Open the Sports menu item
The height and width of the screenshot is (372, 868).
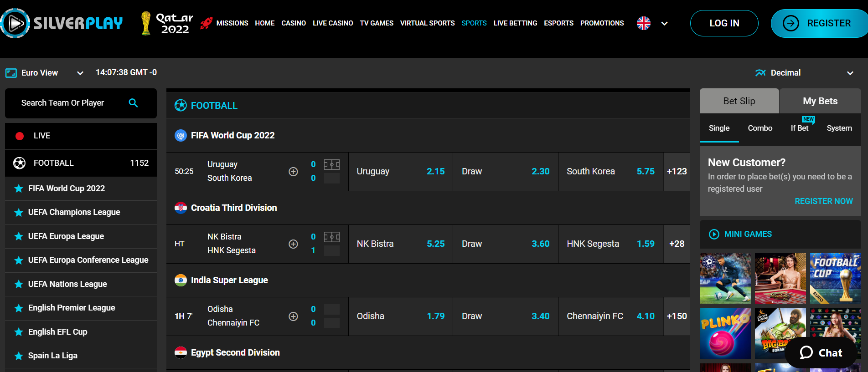coord(474,23)
